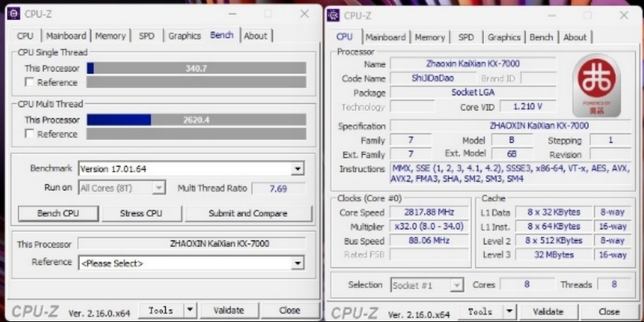Click the empty single thread Reference bar
The width and height of the screenshot is (644, 322).
(x=197, y=82)
